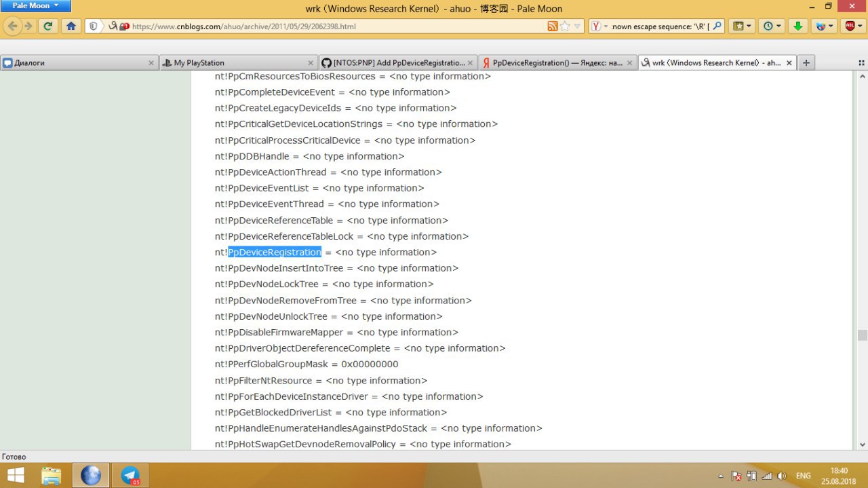This screenshot has height=488, width=868.
Task: Open File Explorer from the taskbar
Action: [52, 475]
